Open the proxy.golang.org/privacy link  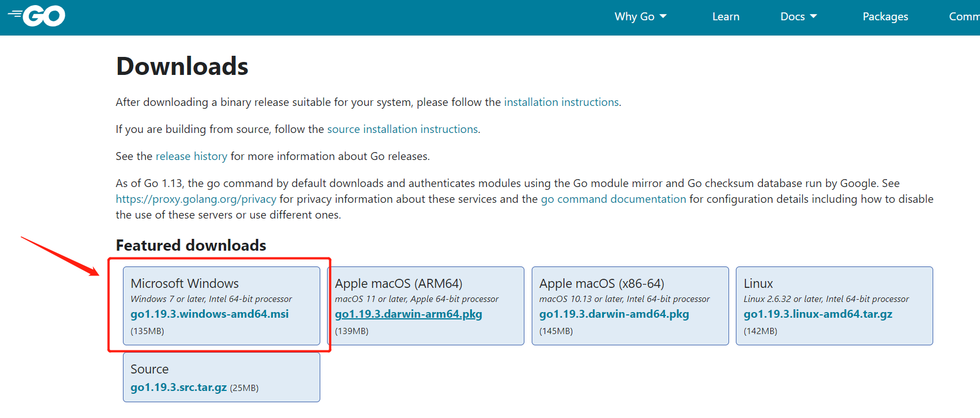coord(196,199)
